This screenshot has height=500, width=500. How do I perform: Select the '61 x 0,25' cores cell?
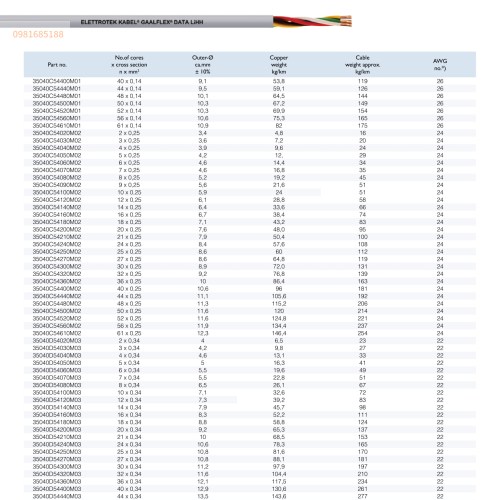[129, 333]
